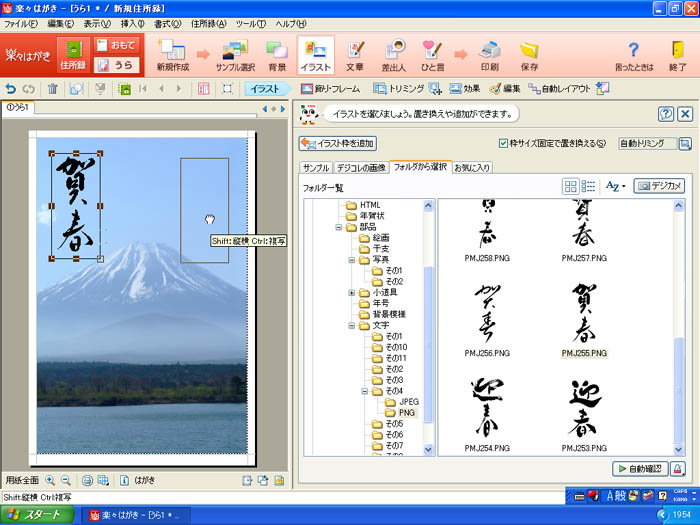The width and height of the screenshot is (700, 525).
Task: Click the undo arrow in toolbar
Action: (x=11, y=89)
